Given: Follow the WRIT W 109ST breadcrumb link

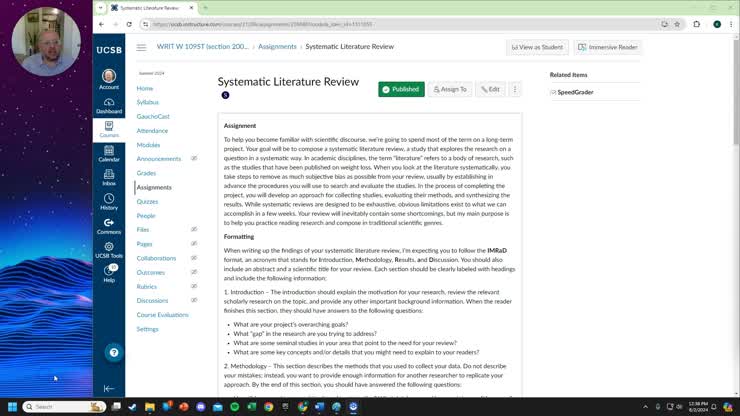Looking at the screenshot, I should [202, 47].
